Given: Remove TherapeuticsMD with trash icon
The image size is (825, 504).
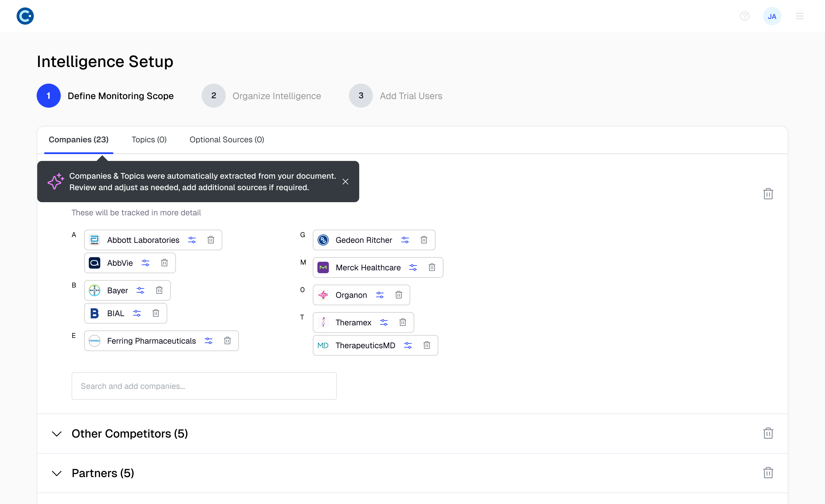Looking at the screenshot, I should point(427,345).
